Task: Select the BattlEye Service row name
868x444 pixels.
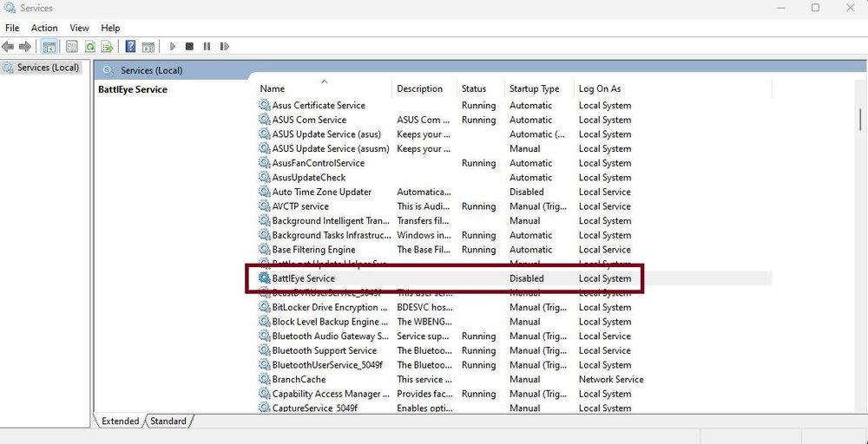Action: click(x=303, y=278)
